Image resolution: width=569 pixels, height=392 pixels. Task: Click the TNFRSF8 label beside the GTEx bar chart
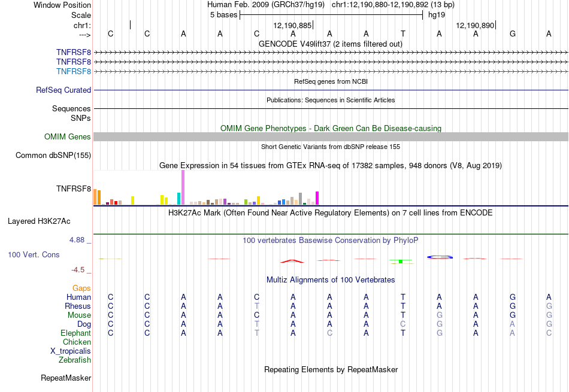coord(73,189)
